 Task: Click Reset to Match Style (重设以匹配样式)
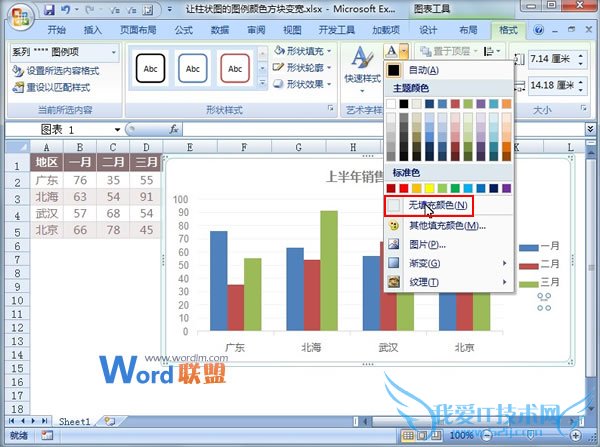(x=52, y=88)
